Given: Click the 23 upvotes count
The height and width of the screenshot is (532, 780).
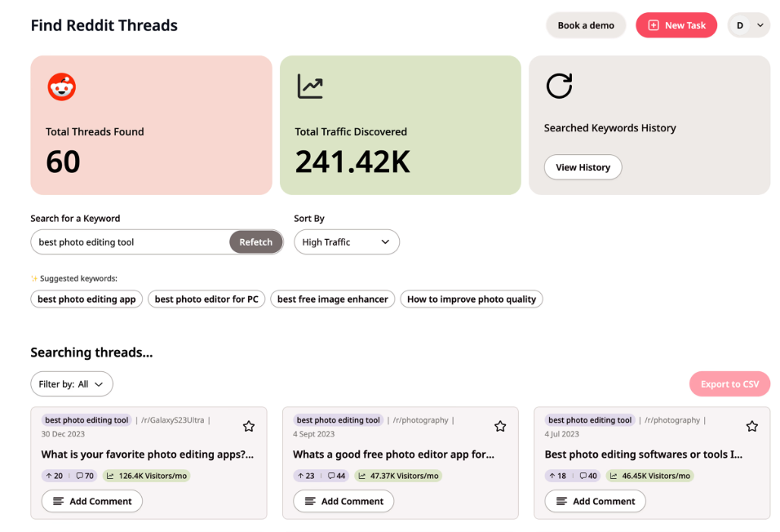Looking at the screenshot, I should click(306, 476).
